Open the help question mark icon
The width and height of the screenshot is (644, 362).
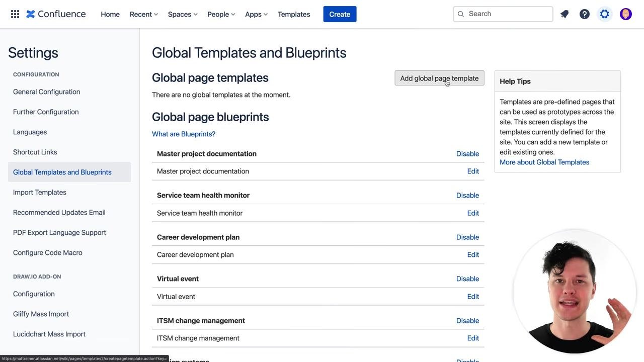[585, 14]
